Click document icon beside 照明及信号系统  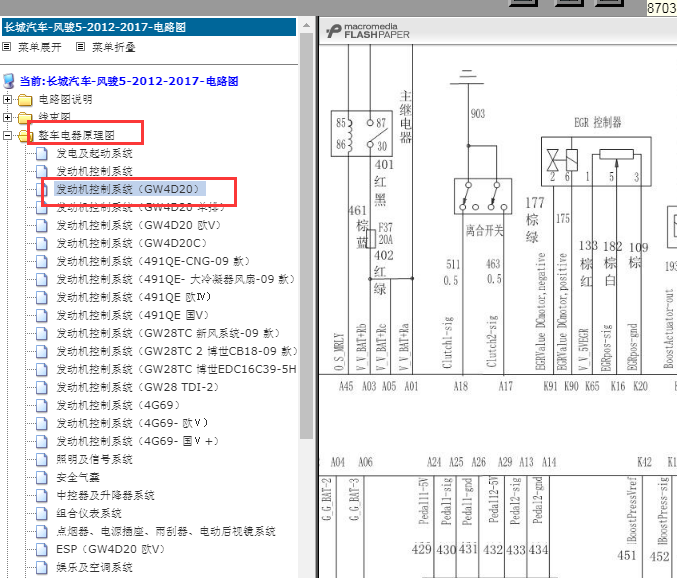41,459
